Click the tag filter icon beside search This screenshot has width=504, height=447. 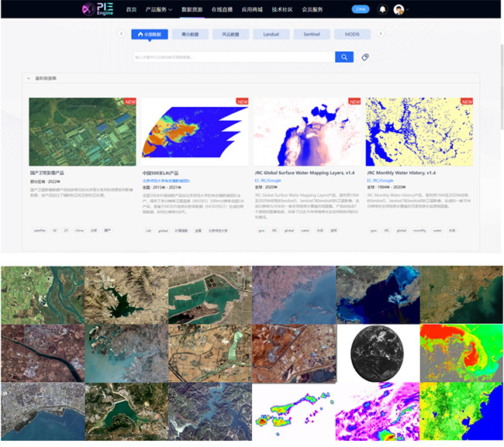tap(365, 57)
